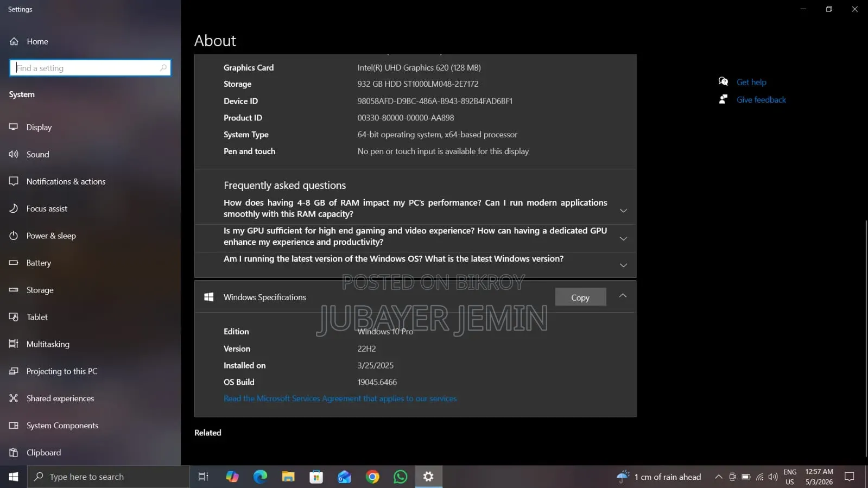Click the battery tray icon

click(x=746, y=477)
